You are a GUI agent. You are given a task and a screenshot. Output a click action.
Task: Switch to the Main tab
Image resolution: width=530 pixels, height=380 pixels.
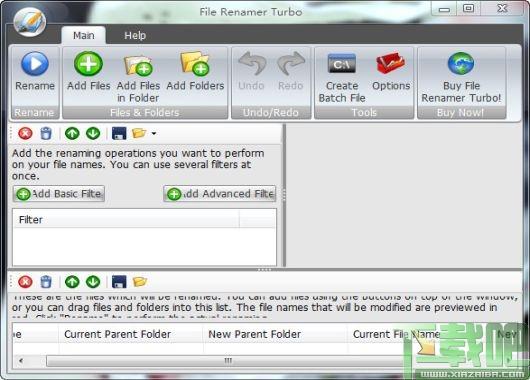83,35
